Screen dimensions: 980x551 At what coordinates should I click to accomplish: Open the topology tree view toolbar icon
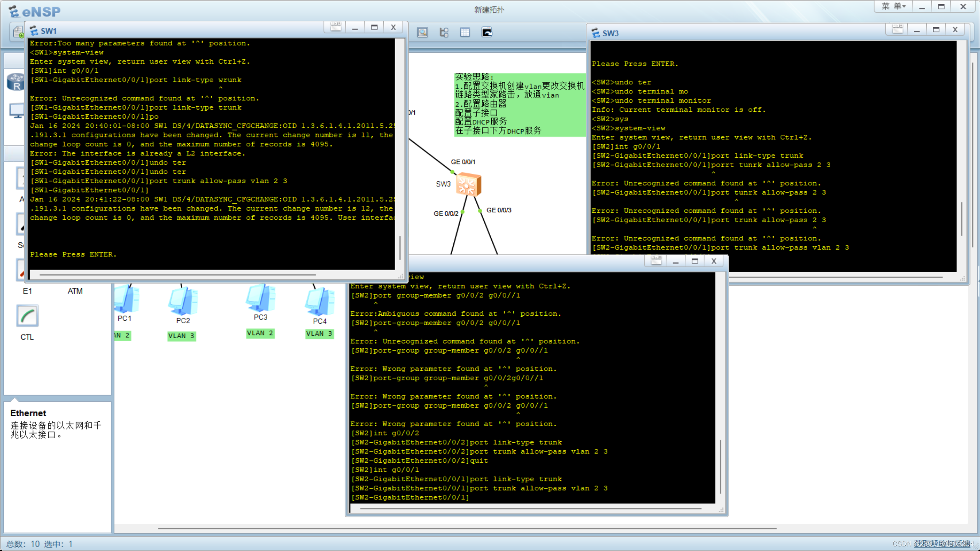[444, 32]
